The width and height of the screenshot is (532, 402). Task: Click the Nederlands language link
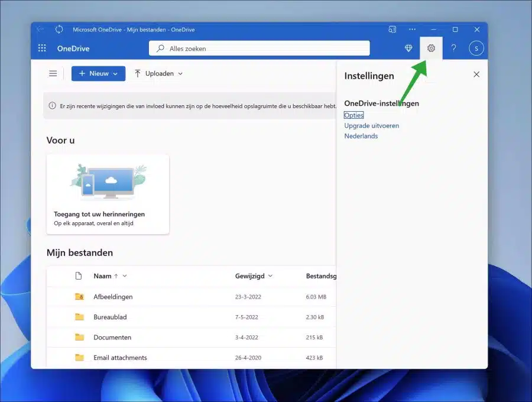(x=361, y=136)
